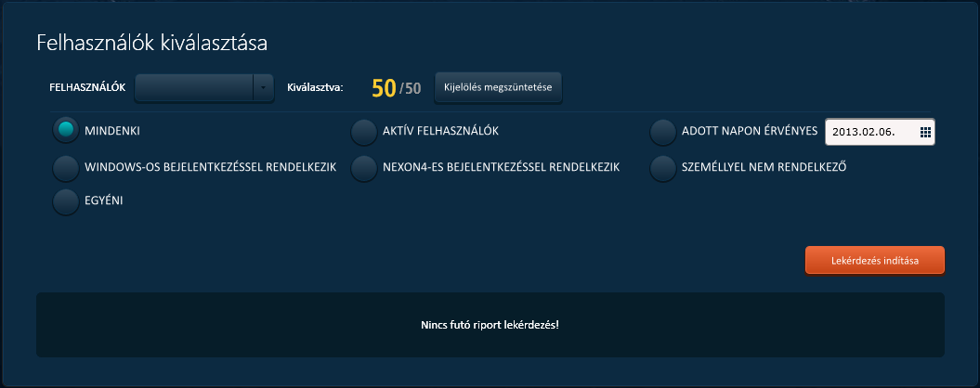The height and width of the screenshot is (388, 980).
Task: Select NEXON4-ES BEJELENTKEZÉSSEL RENDELKEZIK radio button
Action: tap(363, 168)
